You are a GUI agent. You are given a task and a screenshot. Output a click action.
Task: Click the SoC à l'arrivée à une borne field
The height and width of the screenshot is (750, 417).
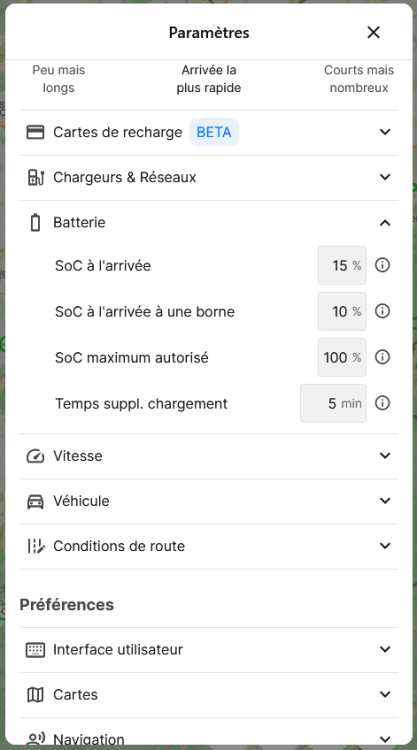point(342,311)
